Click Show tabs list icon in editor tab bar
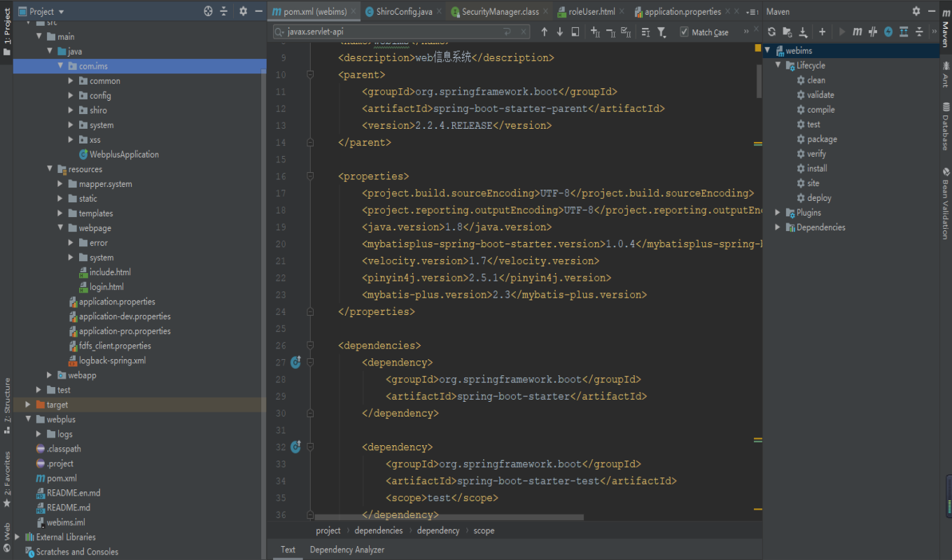 pyautogui.click(x=751, y=12)
